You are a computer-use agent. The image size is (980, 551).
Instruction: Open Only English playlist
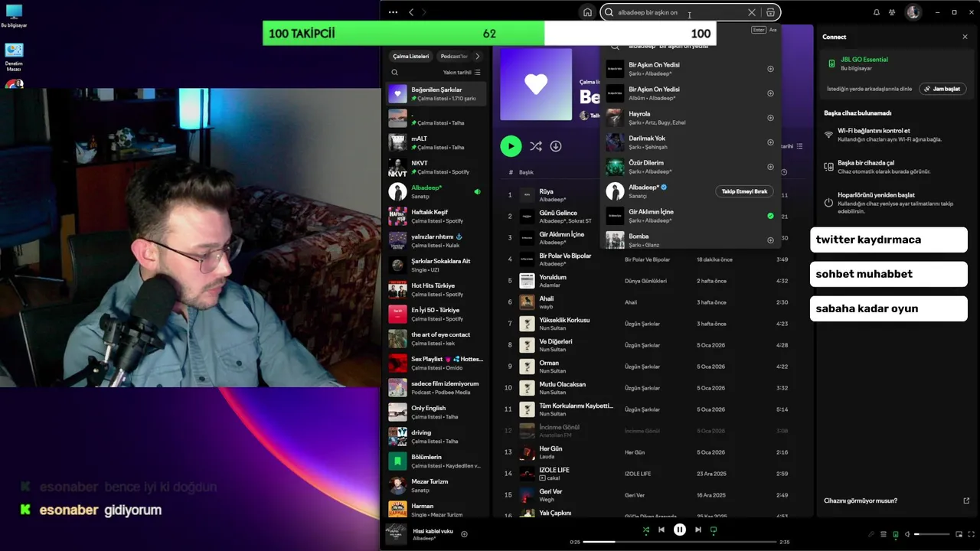(x=436, y=412)
